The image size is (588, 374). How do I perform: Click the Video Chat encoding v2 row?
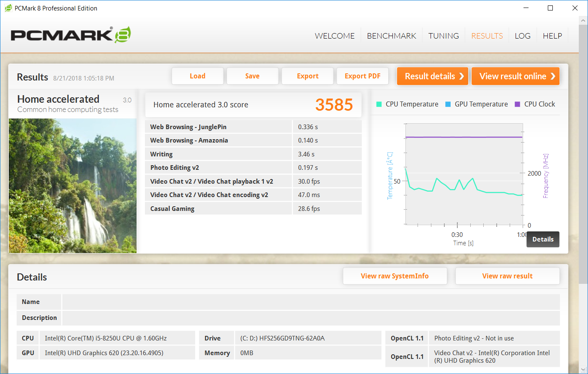[253, 195]
